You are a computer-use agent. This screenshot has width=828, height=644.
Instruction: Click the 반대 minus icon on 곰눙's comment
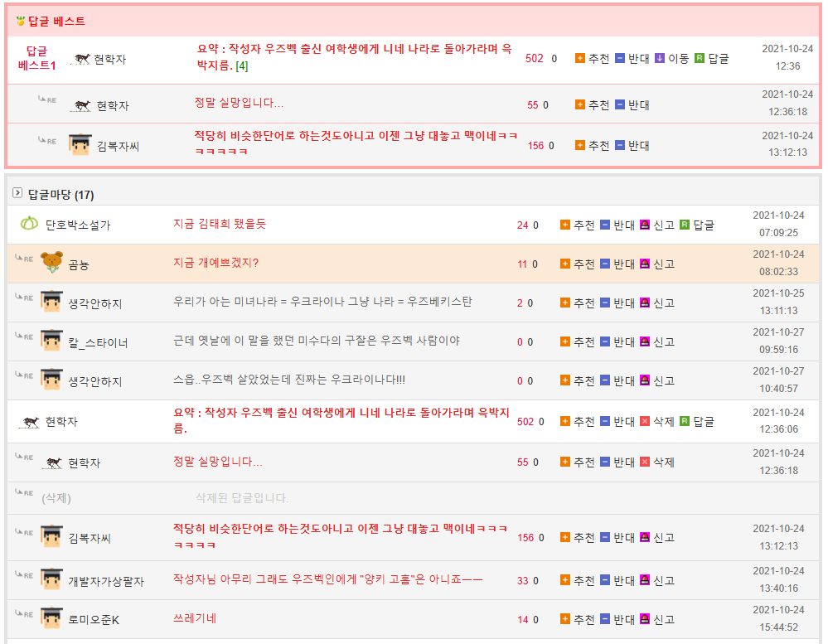pos(605,264)
